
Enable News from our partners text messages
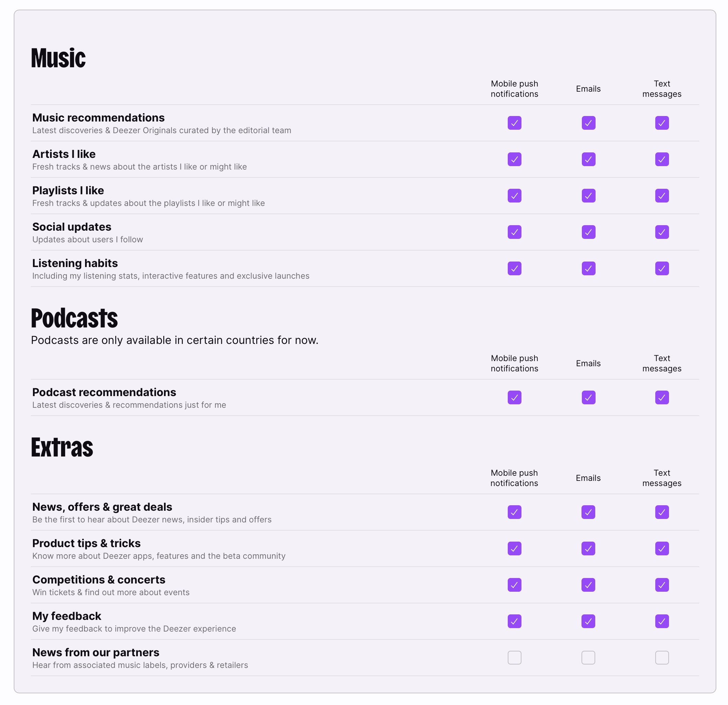(x=662, y=658)
